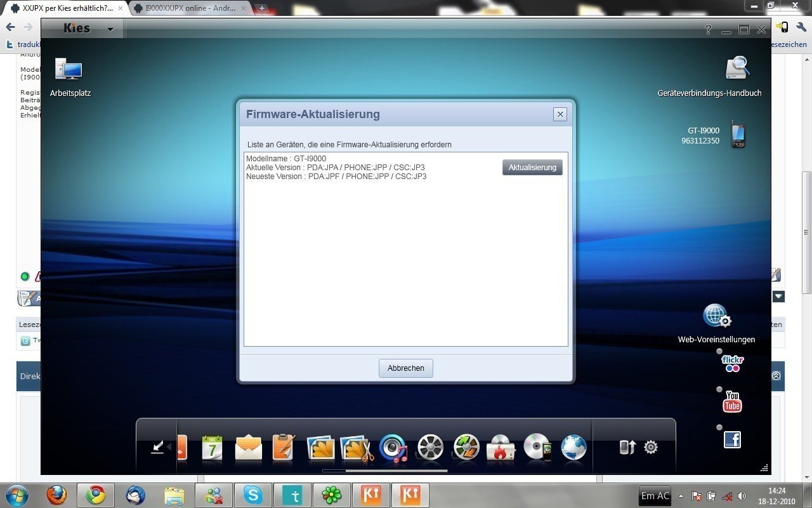
Task: Open Windows Live Messenger in taskbar
Action: [214, 495]
